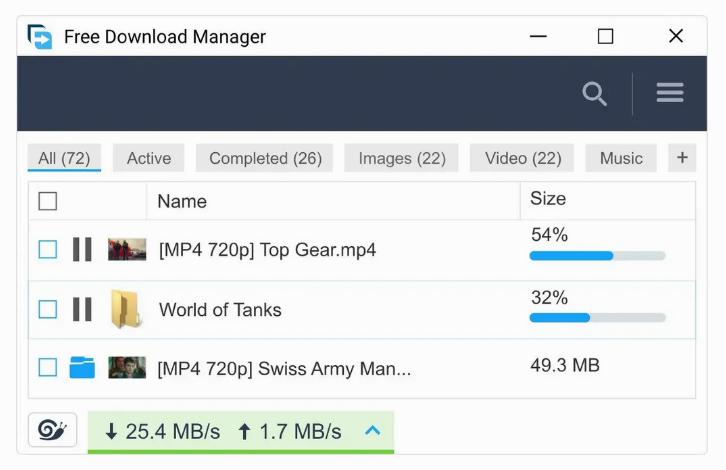726x470 pixels.
Task: Pause the World of Tanks download
Action: [x=82, y=309]
